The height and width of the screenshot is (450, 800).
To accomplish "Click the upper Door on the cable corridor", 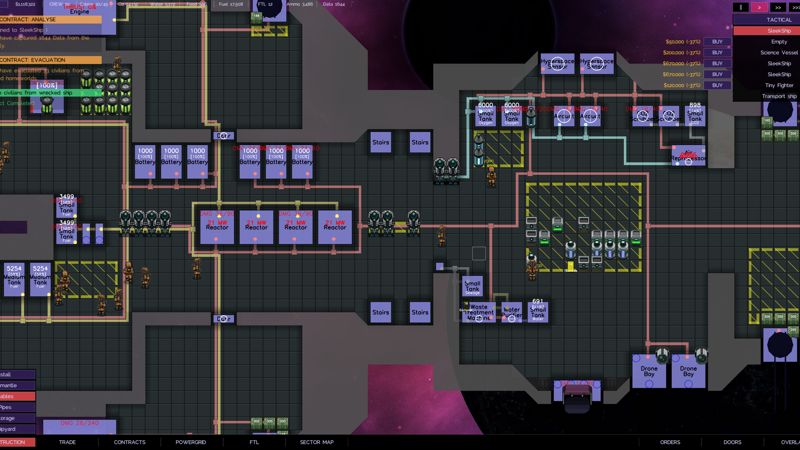I will point(223,136).
